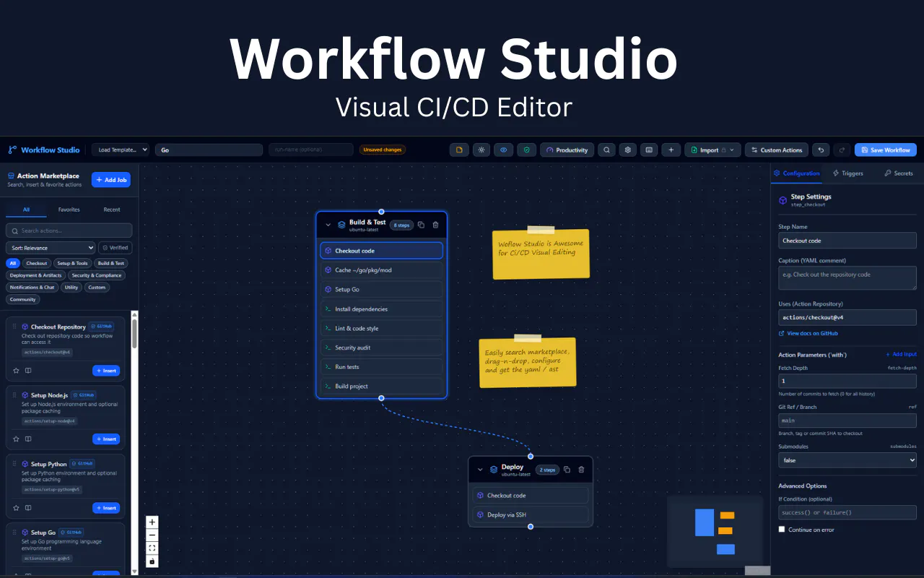Viewport: 924px width, 578px height.
Task: Click the undo arrow icon
Action: click(820, 150)
